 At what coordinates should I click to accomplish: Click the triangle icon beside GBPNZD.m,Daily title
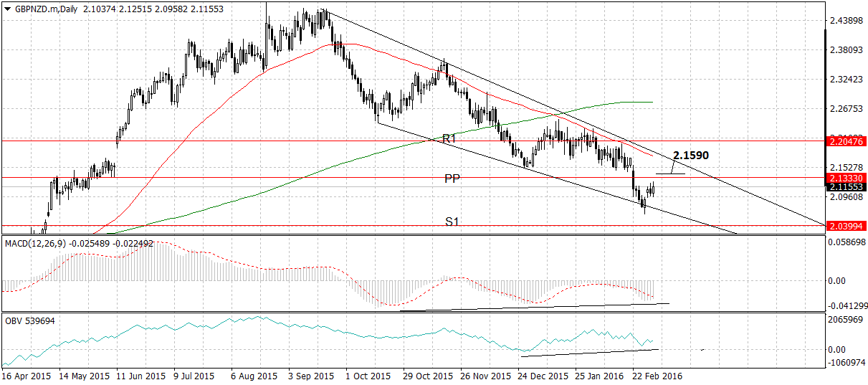[x=8, y=8]
